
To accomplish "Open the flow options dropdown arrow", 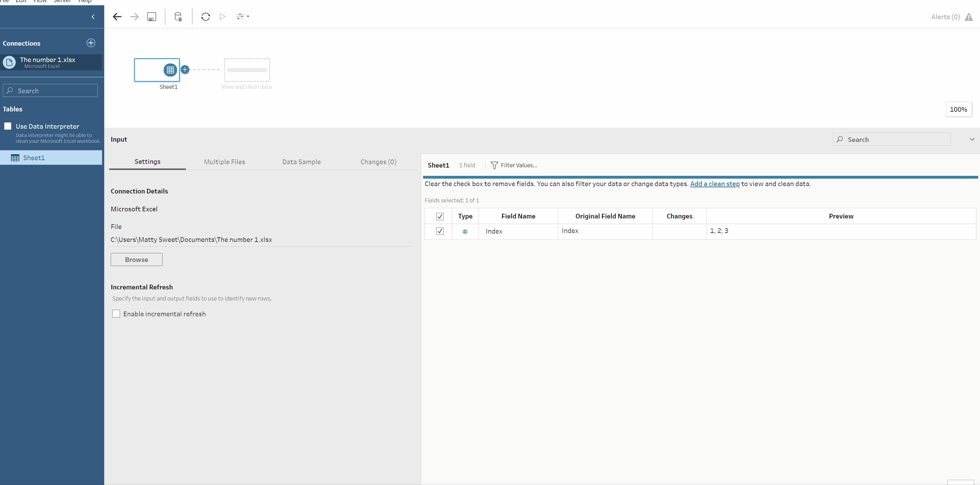I will click(248, 17).
